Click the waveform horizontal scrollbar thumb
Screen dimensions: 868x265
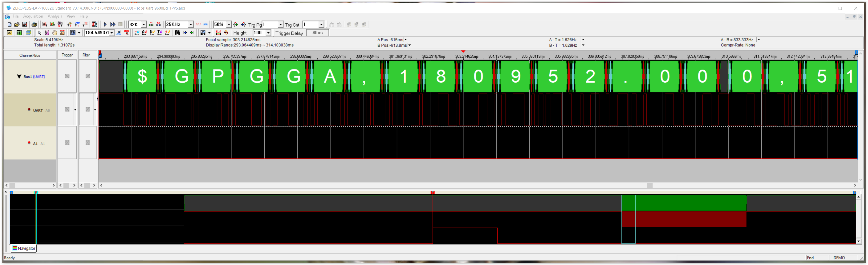[x=650, y=185]
